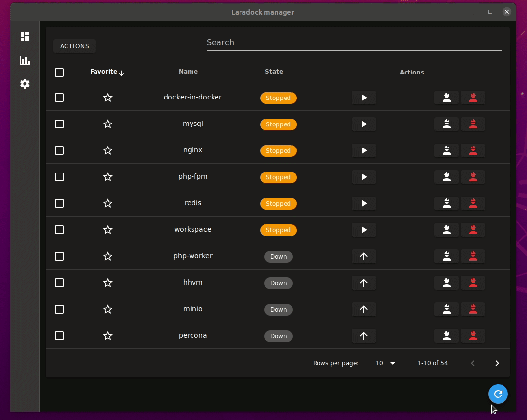Sort by the Name column header

188,71
